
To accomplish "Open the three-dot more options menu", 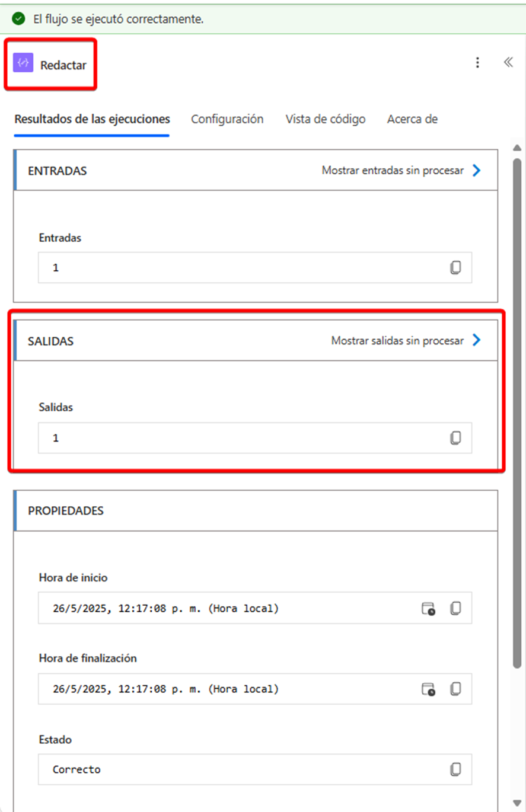I will point(477,63).
